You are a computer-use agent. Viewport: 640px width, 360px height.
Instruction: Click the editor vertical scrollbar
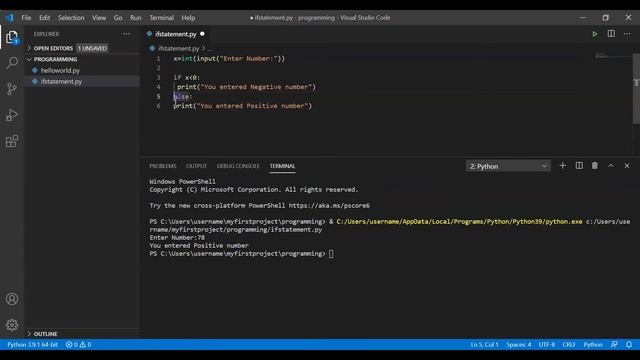pos(636,88)
